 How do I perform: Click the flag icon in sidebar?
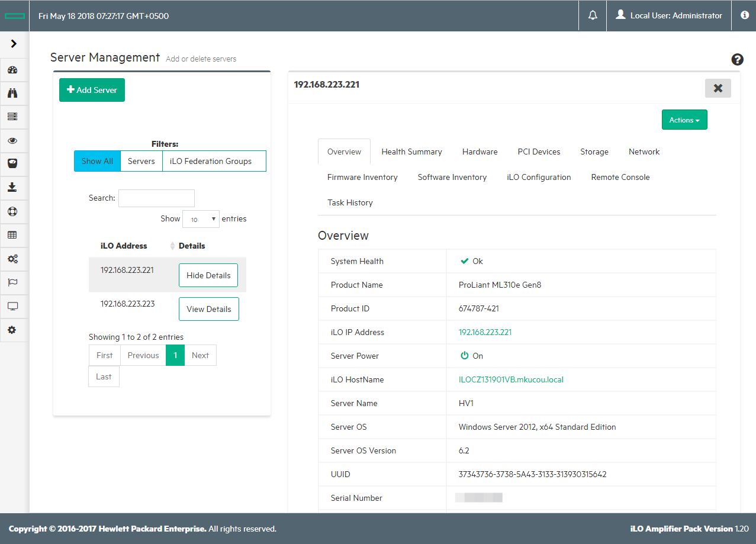(12, 282)
